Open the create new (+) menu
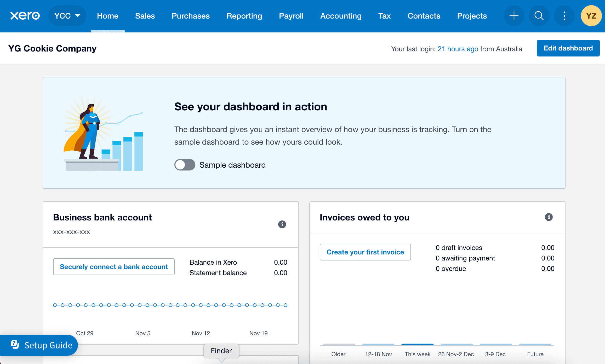This screenshot has width=605, height=364. click(x=514, y=16)
